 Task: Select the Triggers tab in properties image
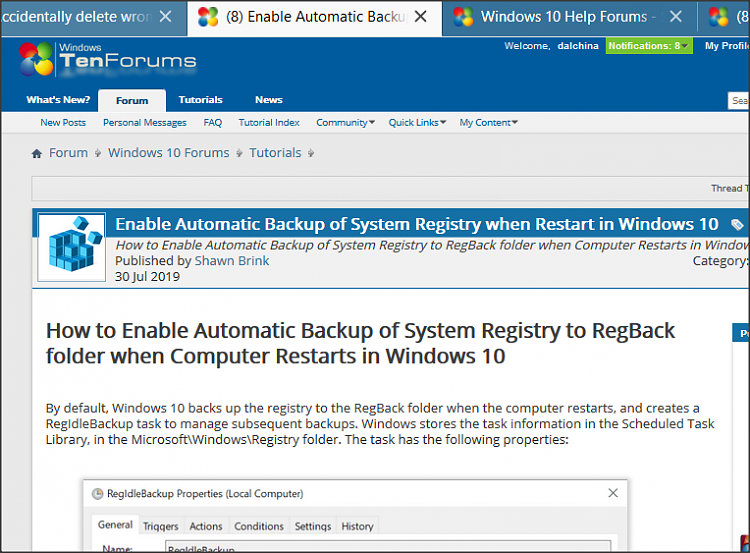(x=161, y=526)
